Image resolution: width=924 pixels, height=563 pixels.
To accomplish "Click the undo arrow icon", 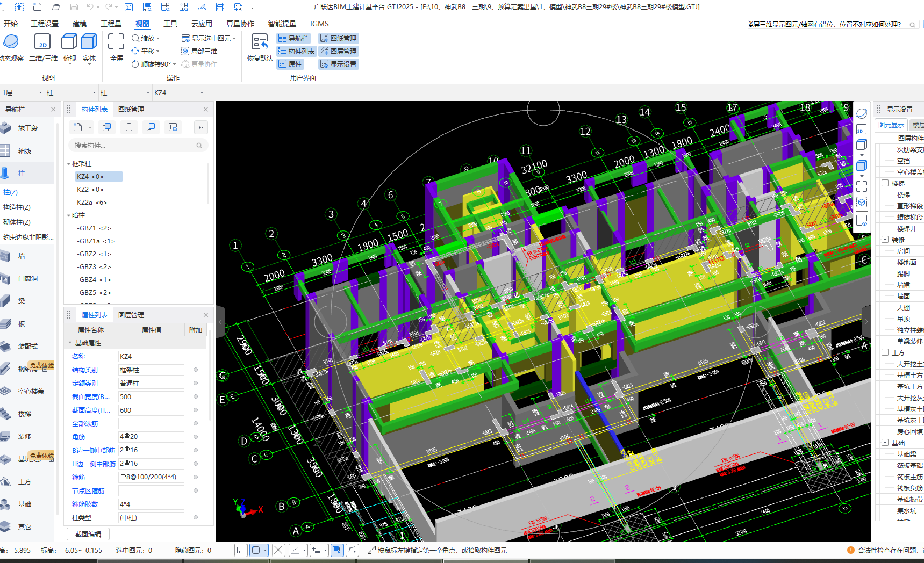I will coord(90,7).
